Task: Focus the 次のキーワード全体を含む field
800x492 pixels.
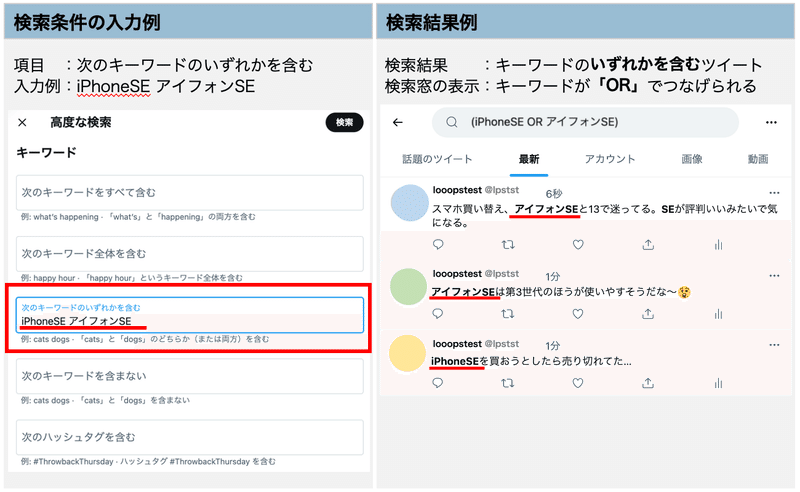Action: tap(190, 254)
